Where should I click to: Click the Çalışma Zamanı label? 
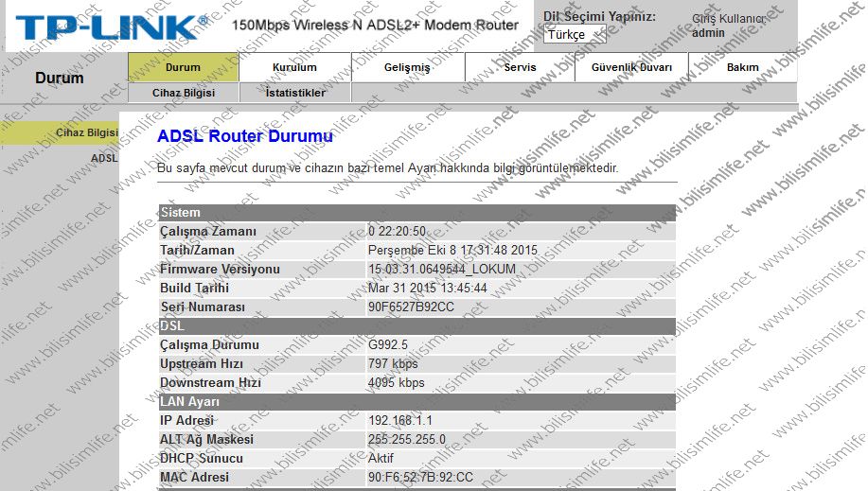(208, 232)
